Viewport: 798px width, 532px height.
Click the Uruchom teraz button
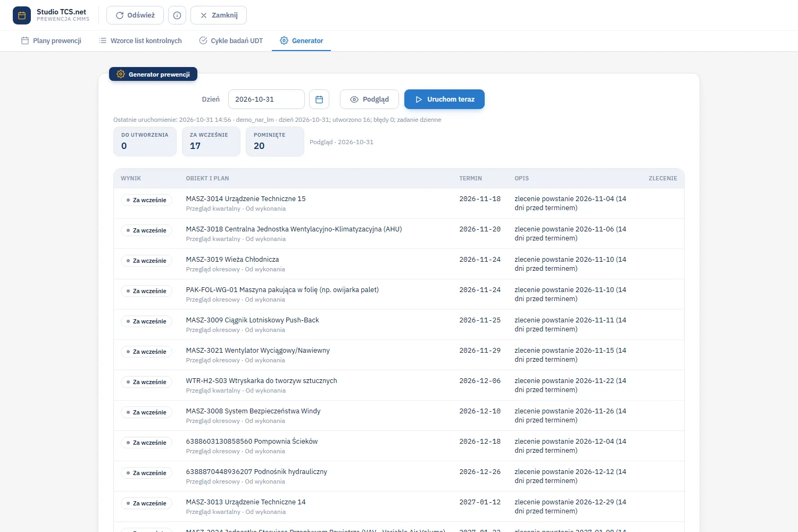[444, 99]
